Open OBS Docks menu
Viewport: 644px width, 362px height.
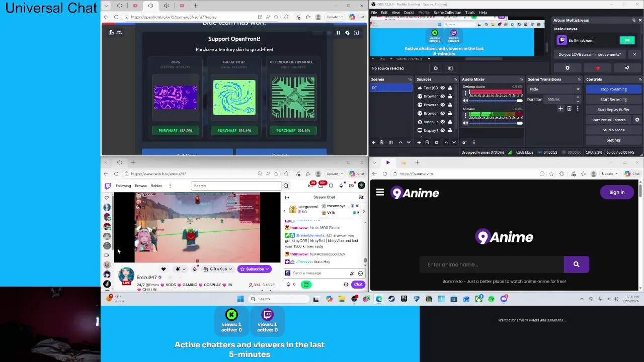click(409, 13)
